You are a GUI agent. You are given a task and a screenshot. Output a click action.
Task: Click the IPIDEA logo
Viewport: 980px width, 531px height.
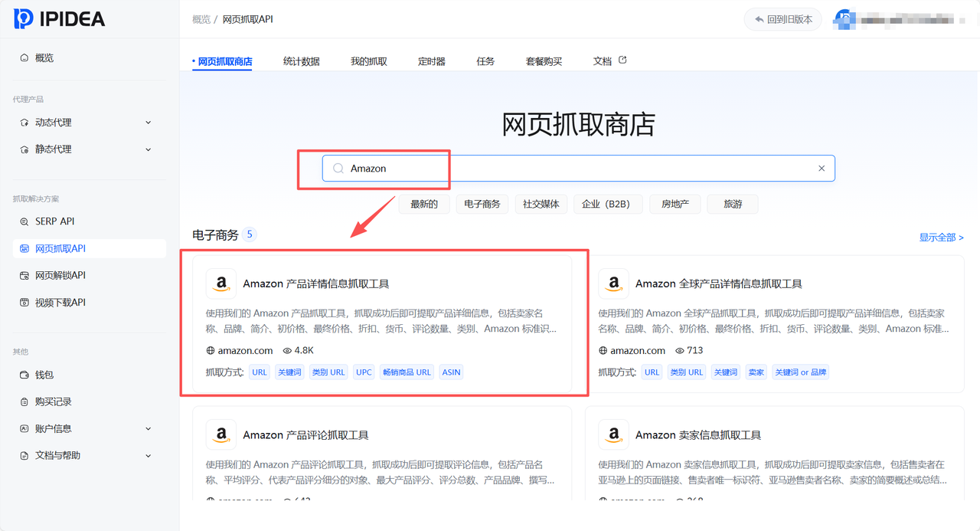pyautogui.click(x=59, y=18)
